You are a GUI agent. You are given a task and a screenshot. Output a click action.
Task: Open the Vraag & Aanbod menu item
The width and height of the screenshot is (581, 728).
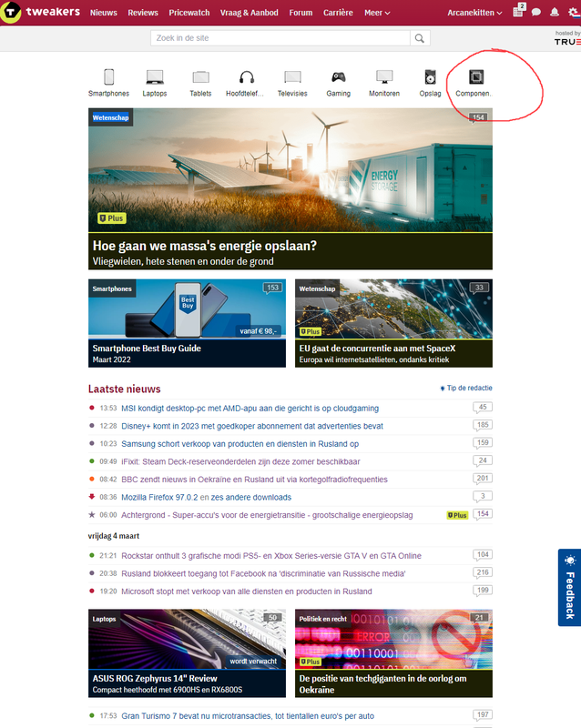pyautogui.click(x=250, y=13)
